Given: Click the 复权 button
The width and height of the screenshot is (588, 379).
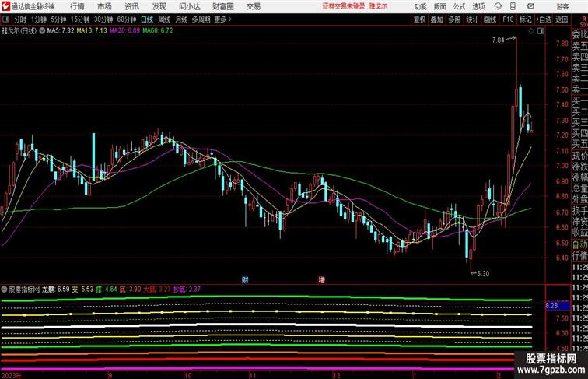Looking at the screenshot, I should [x=419, y=19].
